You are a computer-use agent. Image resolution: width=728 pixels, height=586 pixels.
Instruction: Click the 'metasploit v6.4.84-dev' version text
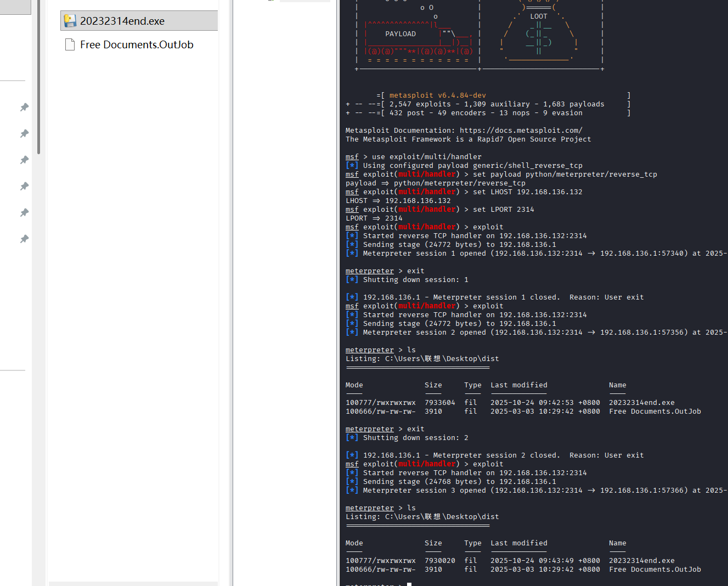point(438,95)
